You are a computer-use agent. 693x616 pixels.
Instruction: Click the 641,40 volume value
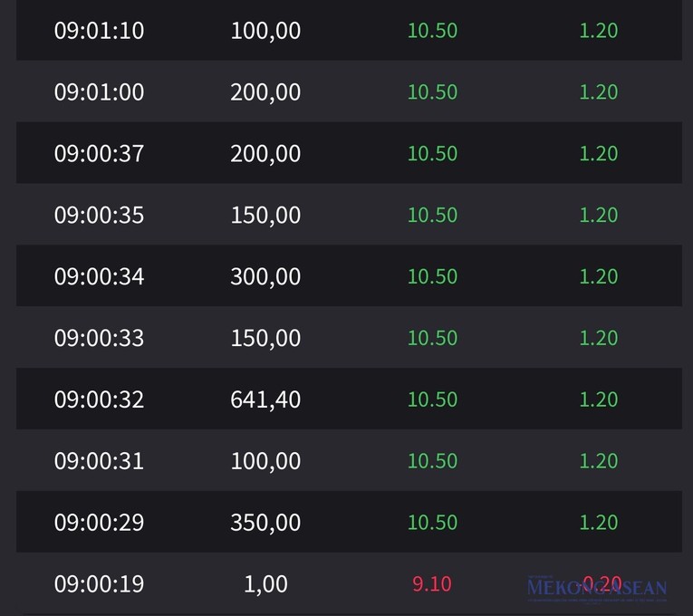coord(265,399)
